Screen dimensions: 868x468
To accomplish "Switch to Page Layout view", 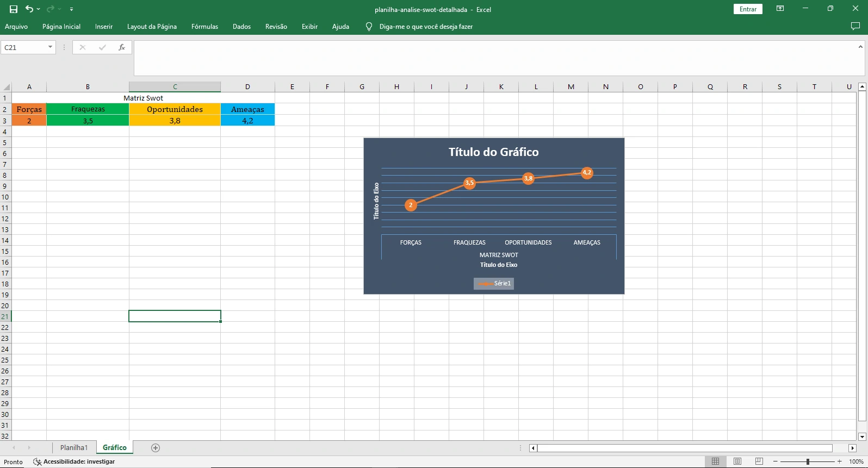I will click(737, 461).
